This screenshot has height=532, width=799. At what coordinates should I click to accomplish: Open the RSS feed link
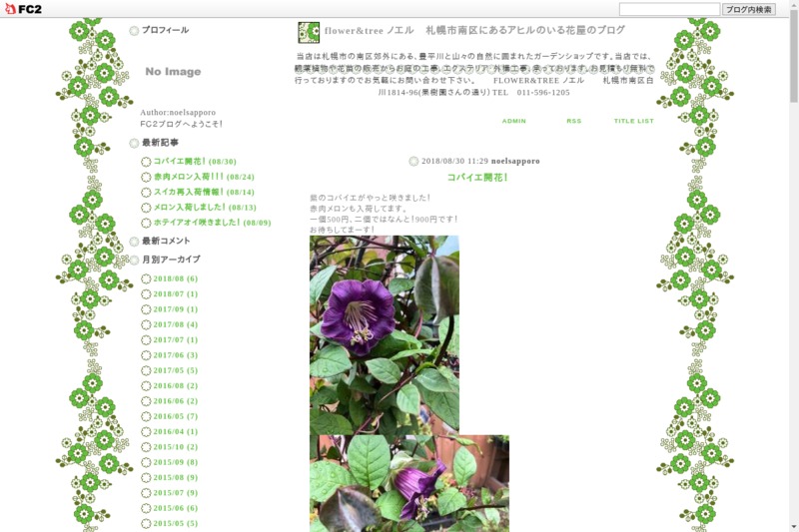(x=573, y=121)
